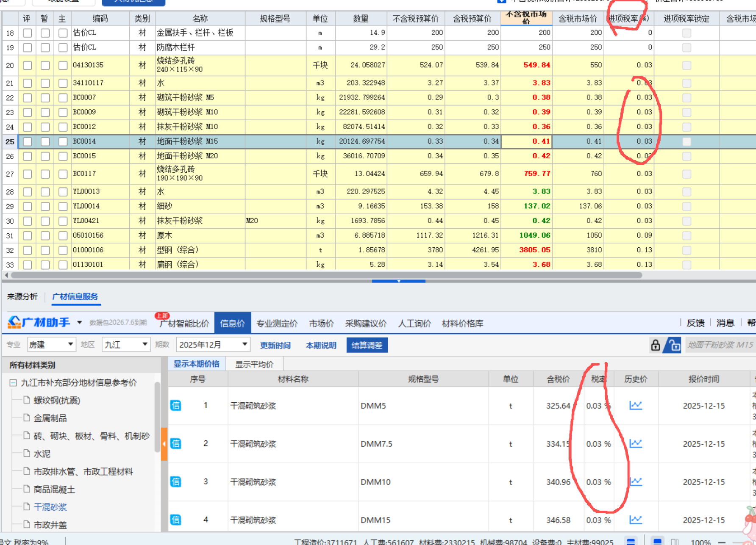Click the 消息 link

[725, 323]
